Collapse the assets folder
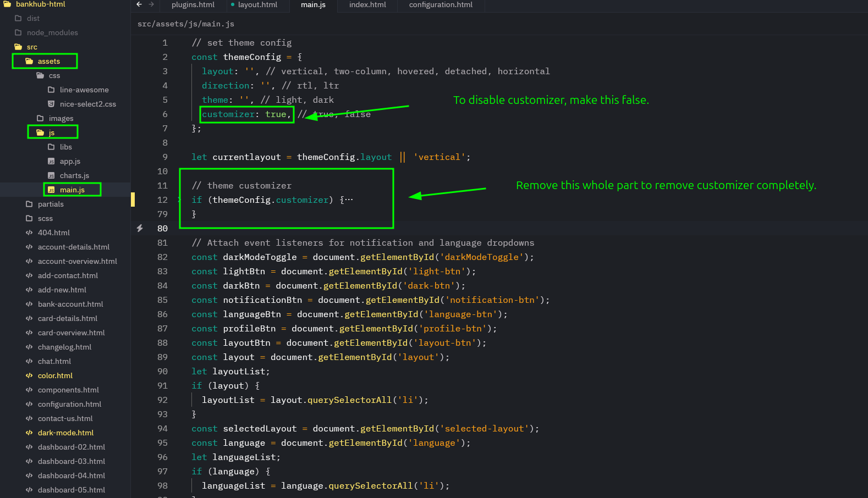This screenshot has height=498, width=868. click(x=48, y=61)
